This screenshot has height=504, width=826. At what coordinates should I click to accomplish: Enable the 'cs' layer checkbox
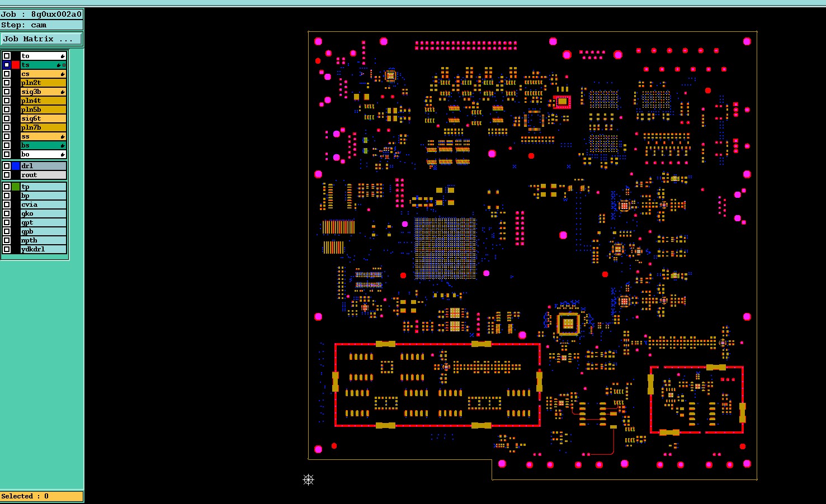point(7,74)
